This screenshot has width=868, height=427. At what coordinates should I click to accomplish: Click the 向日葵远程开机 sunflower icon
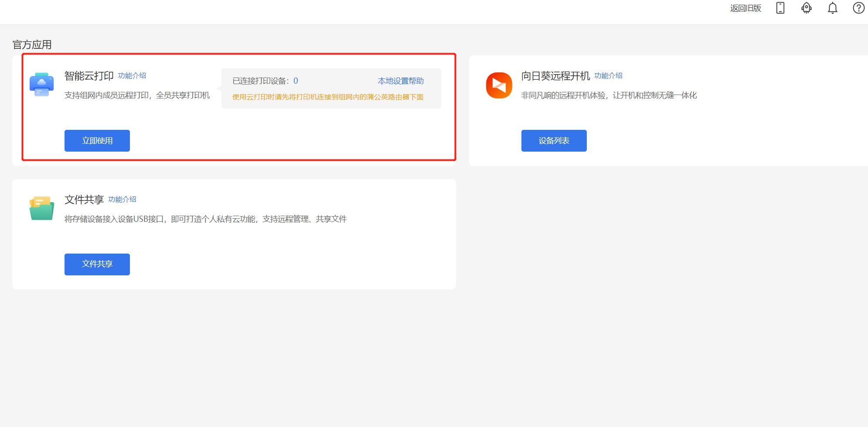coord(498,85)
